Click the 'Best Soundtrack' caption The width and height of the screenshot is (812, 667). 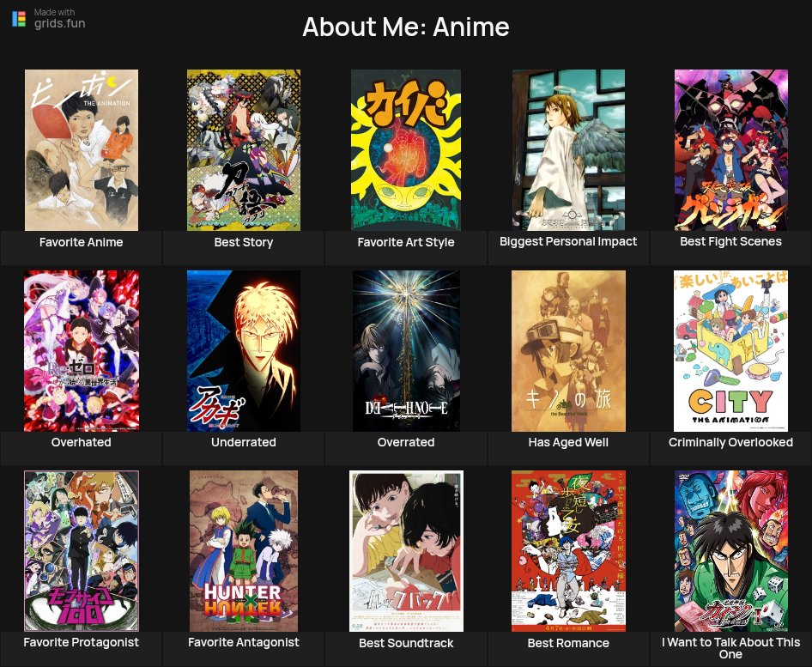coord(406,643)
